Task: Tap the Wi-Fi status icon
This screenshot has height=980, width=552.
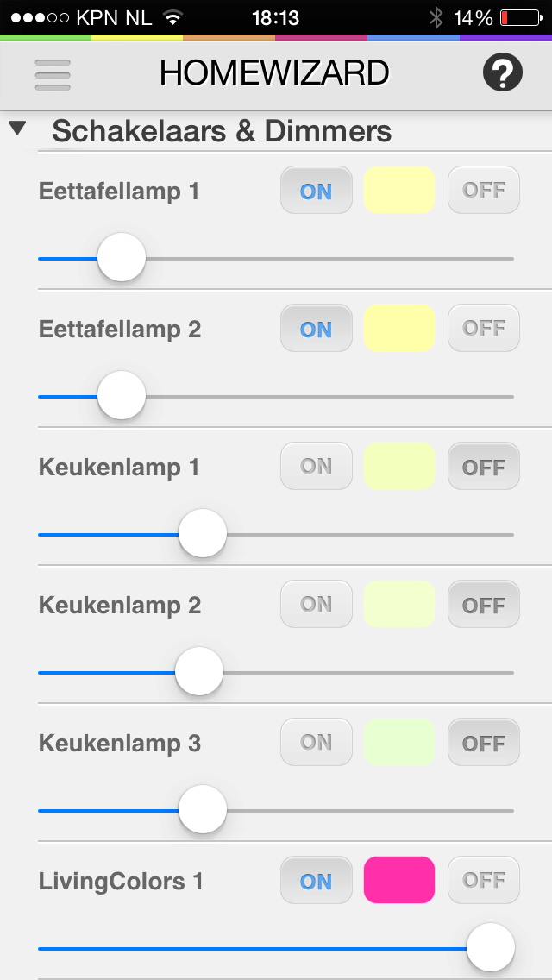Action: [x=173, y=17]
